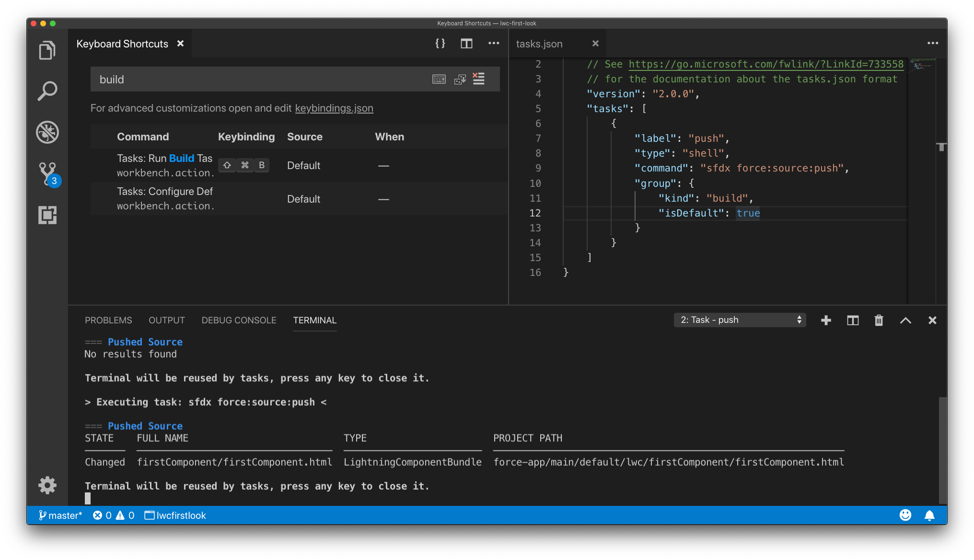Click the lwcfirstlook org in status bar
Viewport: 974px width, 560px height.
click(x=175, y=515)
